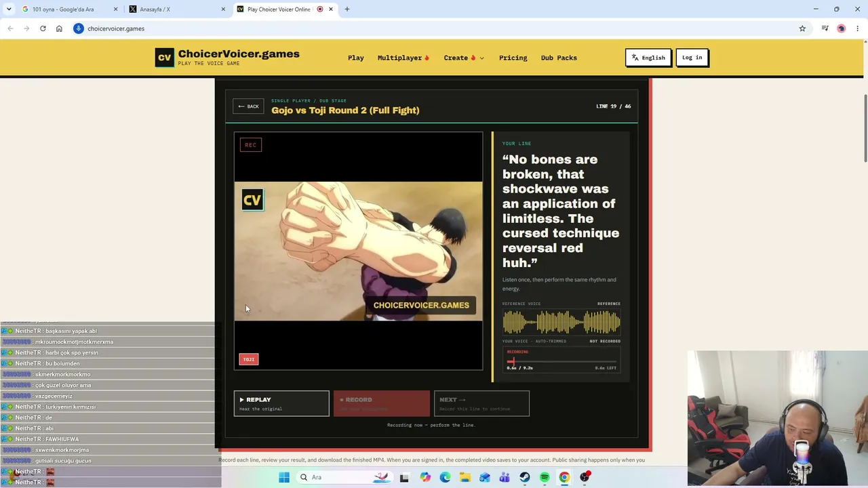Open the Windows Start menu
868x488 pixels.
click(284, 477)
